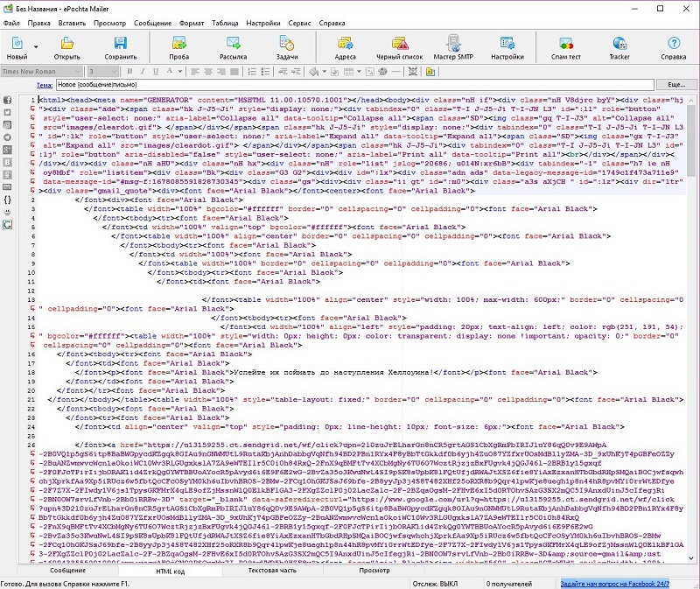Open the Правка menu
The width and height of the screenshot is (700, 589).
[38, 24]
